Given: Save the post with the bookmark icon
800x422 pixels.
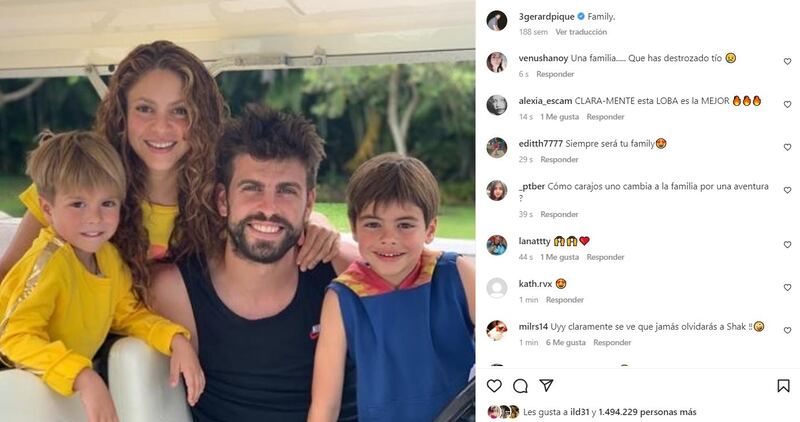Looking at the screenshot, I should coord(783,386).
